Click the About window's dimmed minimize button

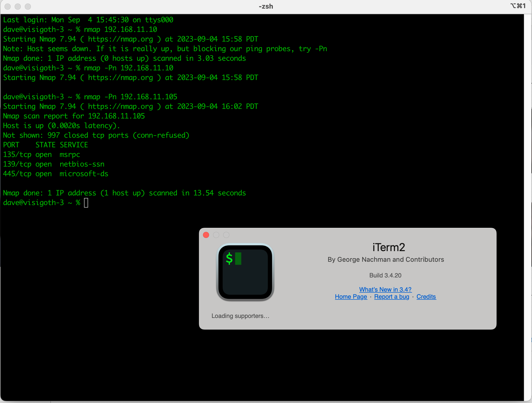point(216,235)
